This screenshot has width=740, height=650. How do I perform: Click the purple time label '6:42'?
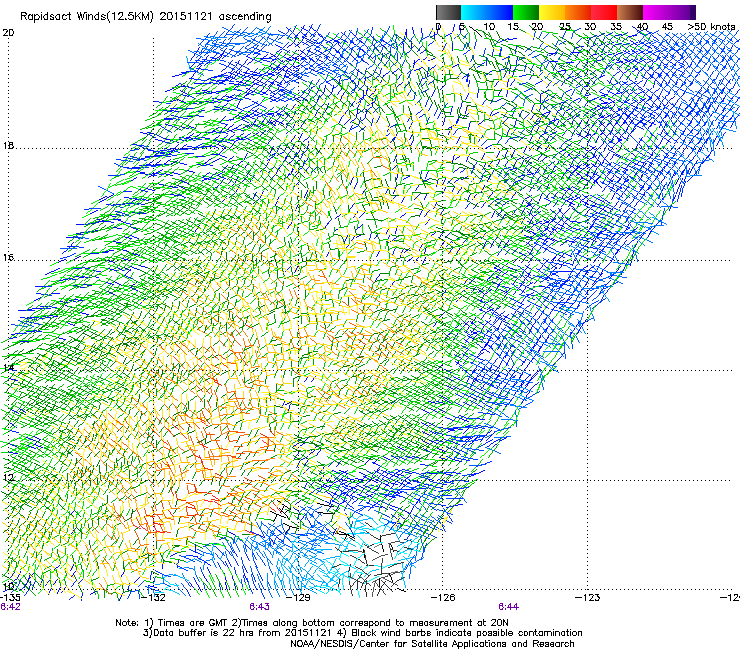coord(10,607)
